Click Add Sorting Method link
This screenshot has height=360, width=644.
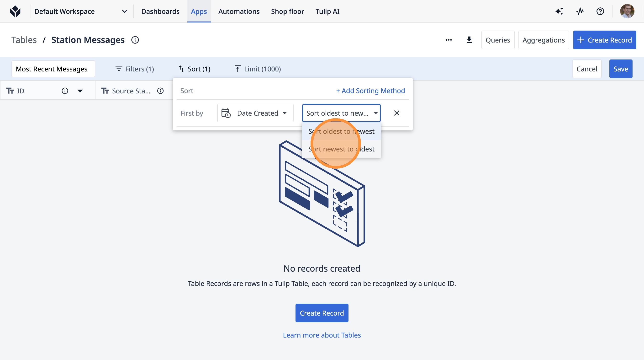370,91
